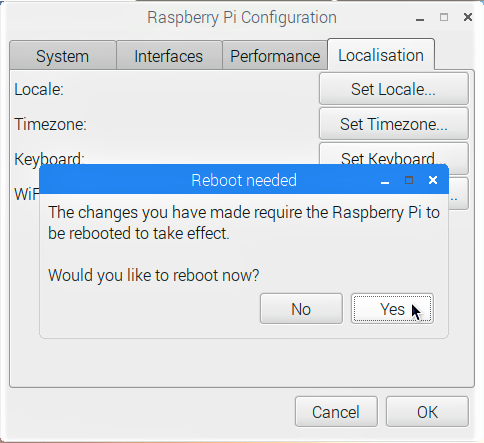Click the Set Keyboard button

tap(394, 154)
